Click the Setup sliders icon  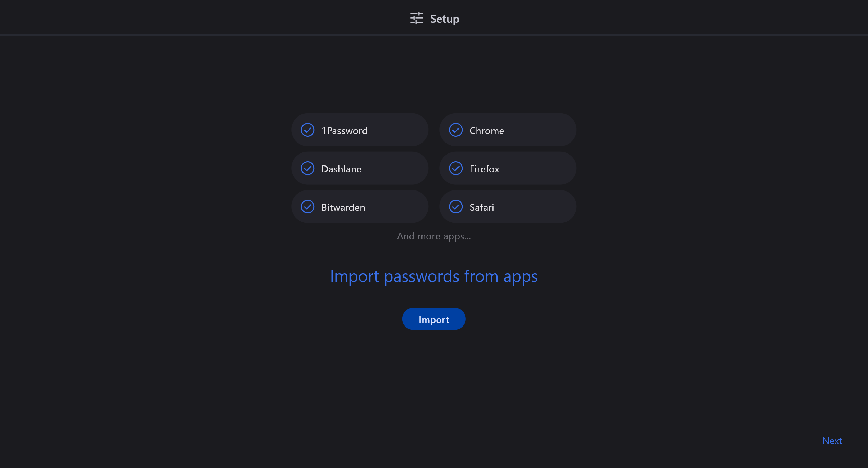tap(416, 18)
